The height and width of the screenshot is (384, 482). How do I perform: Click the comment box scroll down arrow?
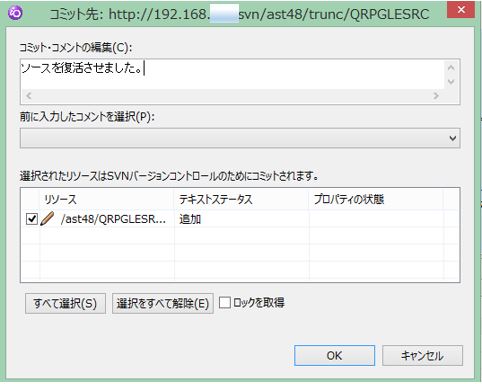pyautogui.click(x=451, y=82)
